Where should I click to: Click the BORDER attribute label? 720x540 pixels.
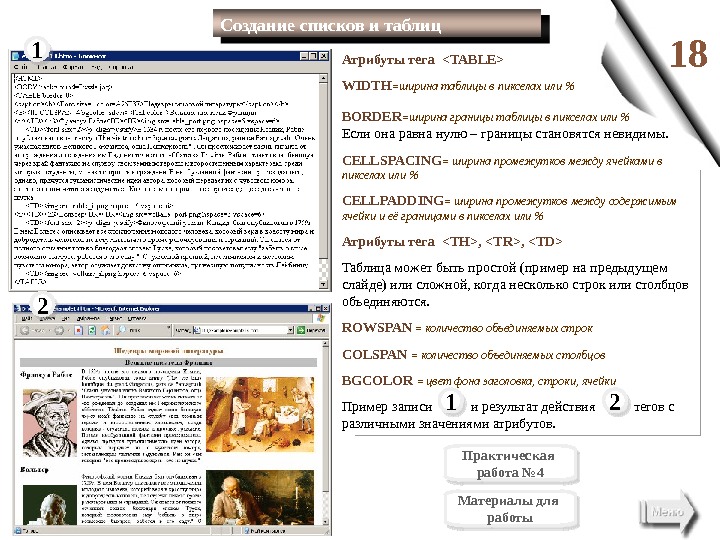point(372,116)
